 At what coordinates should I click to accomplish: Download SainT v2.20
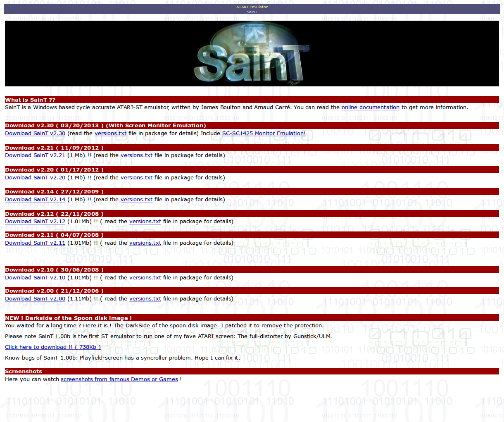[35, 178]
